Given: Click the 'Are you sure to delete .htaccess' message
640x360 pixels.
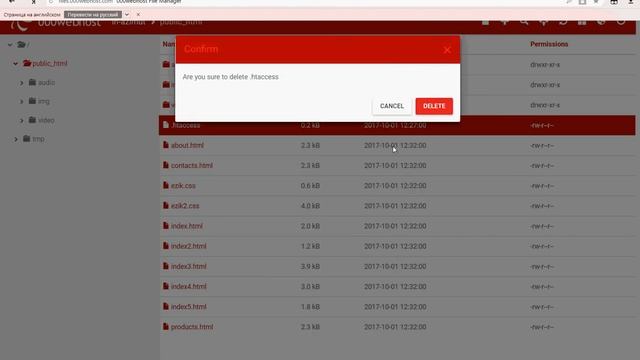Looking at the screenshot, I should point(231,77).
